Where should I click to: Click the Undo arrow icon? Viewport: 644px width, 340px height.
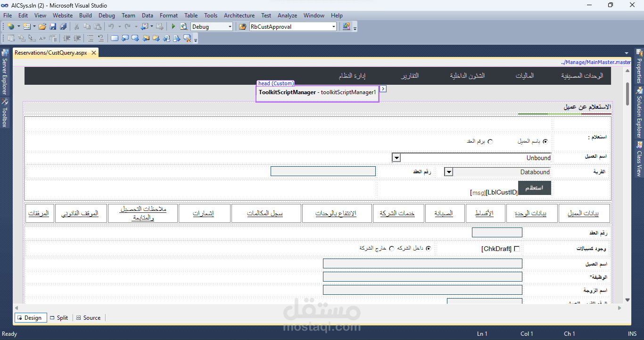(111, 26)
